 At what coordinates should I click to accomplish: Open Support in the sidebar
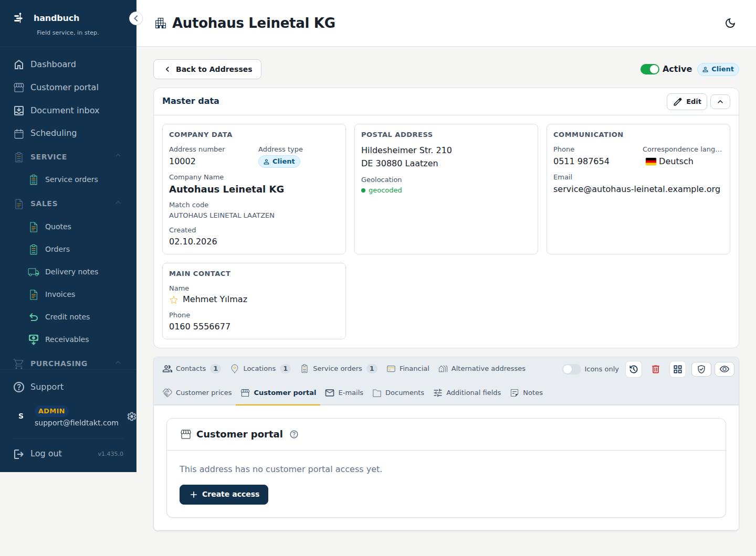pyautogui.click(x=68, y=387)
